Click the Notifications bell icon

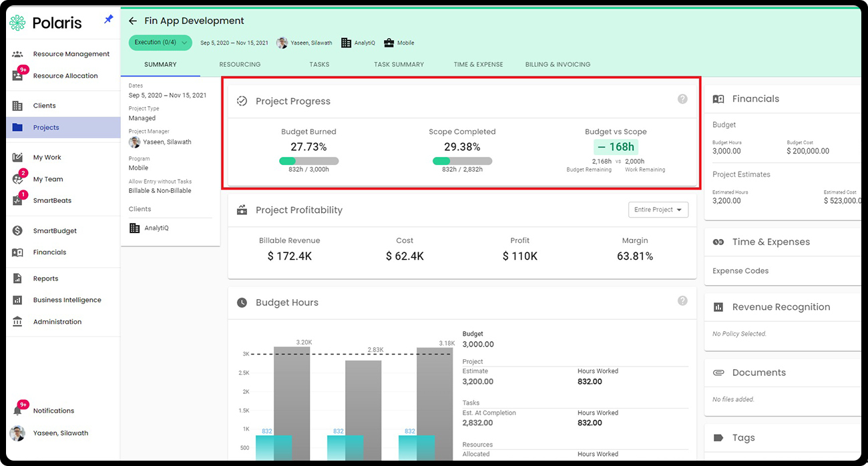click(x=19, y=410)
